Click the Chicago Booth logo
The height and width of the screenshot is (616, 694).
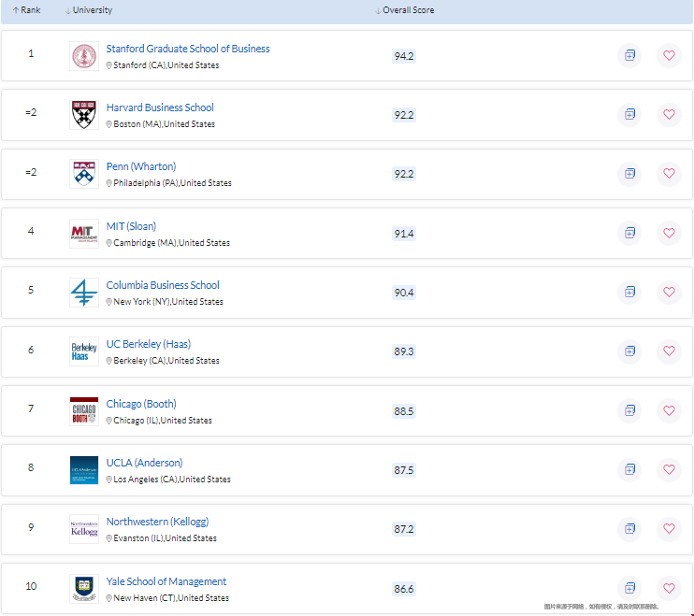[84, 411]
